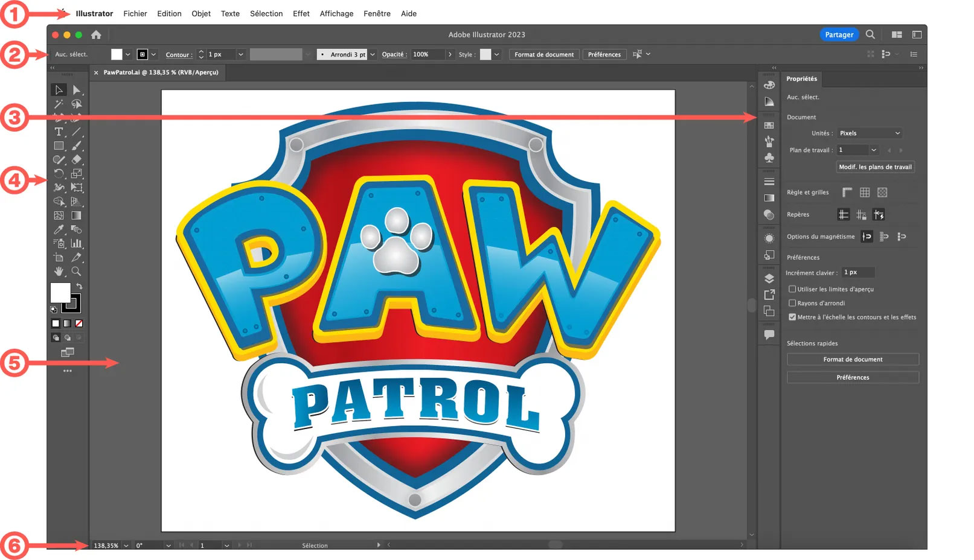Toggle lock guides button
This screenshot has height=560, width=974.
click(x=861, y=215)
